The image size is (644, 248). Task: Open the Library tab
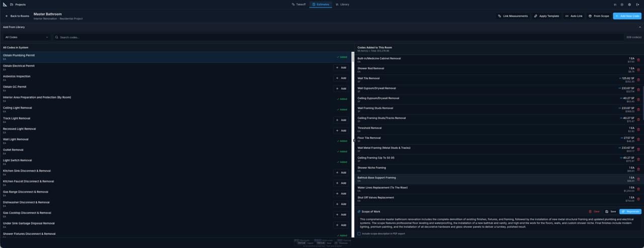pos(343,5)
